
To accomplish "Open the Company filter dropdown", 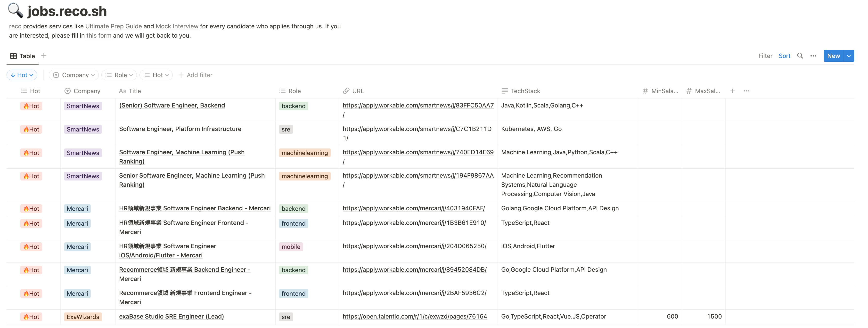I will 74,75.
